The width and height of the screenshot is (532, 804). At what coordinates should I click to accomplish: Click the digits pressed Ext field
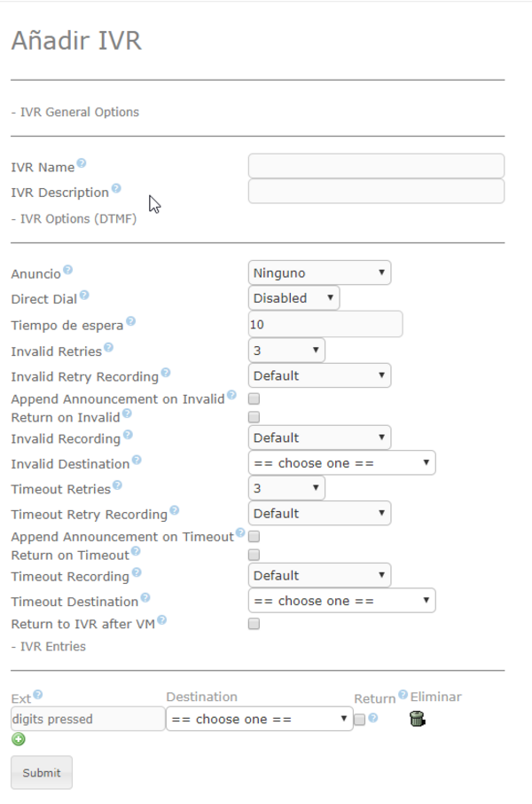point(88,719)
